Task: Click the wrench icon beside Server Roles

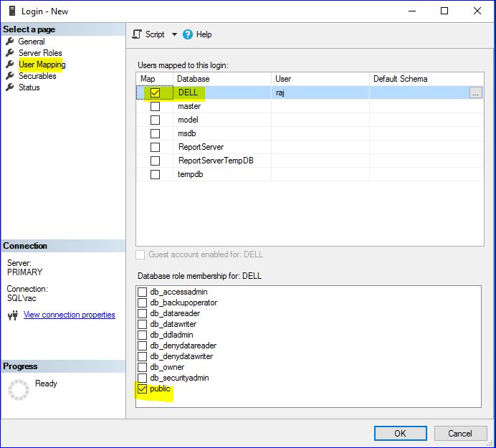Action: pyautogui.click(x=10, y=53)
